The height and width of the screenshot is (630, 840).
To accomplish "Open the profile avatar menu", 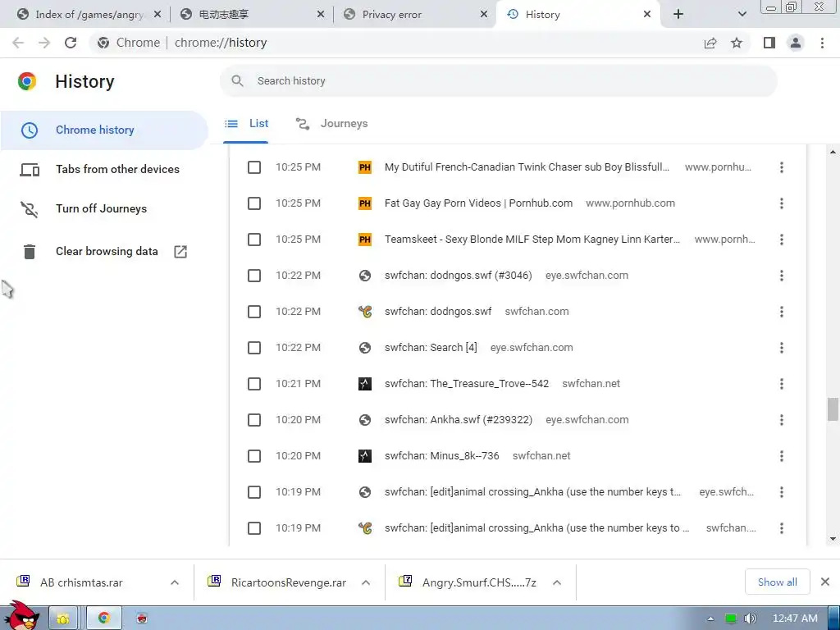I will (x=796, y=43).
